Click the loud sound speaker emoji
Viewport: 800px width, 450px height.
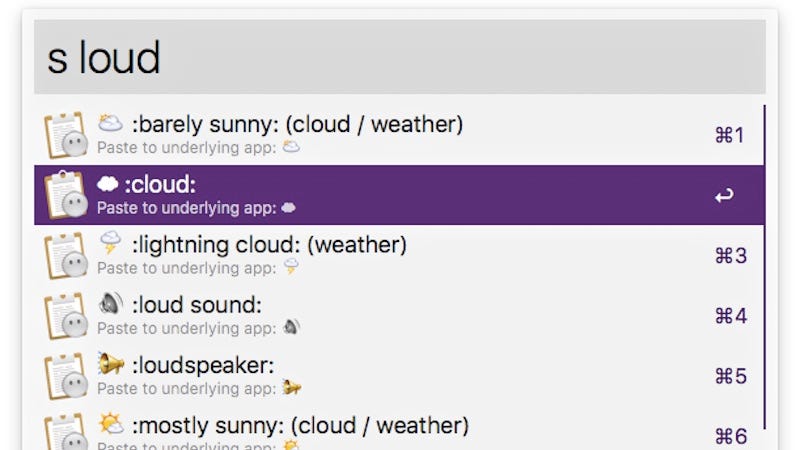coord(110,304)
